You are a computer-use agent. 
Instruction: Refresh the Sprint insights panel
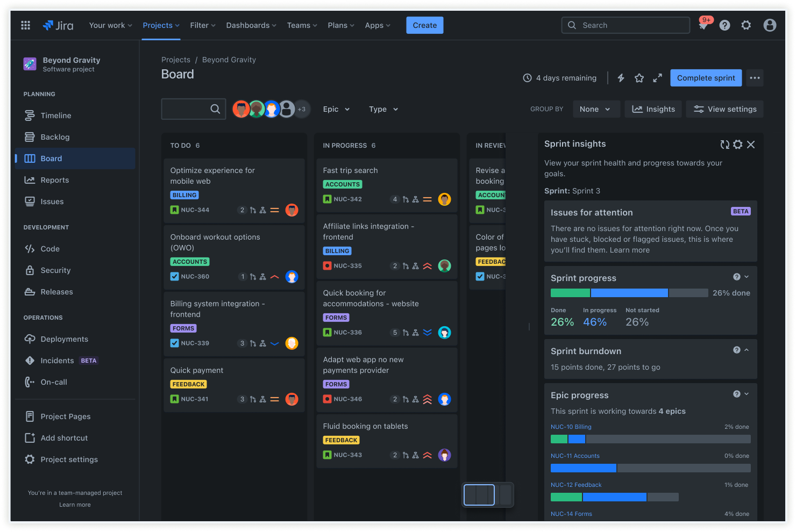click(x=724, y=144)
